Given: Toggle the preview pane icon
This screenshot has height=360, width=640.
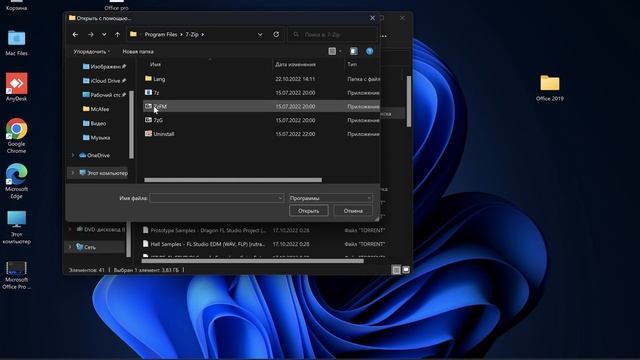Looking at the screenshot, I should [x=354, y=51].
